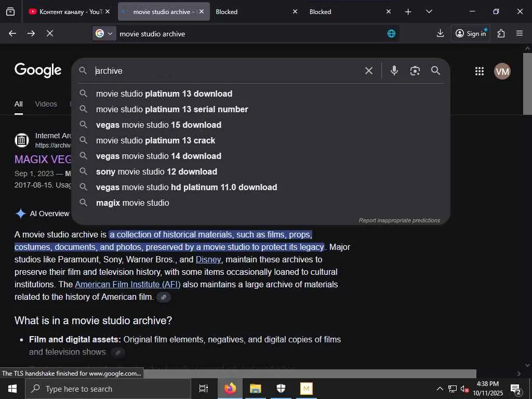Select suggestion sony movie studio 12 download
Screen dimensions: 532x399
point(261,171)
